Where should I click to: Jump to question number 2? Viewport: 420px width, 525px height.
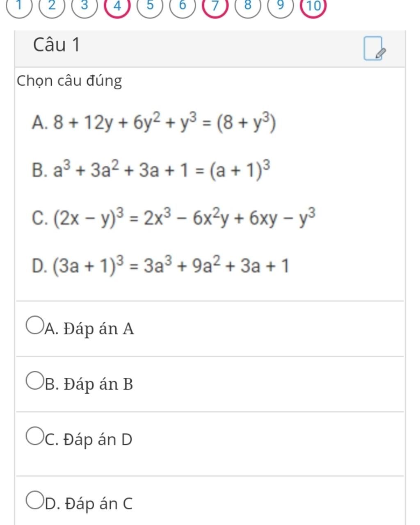(51, 6)
